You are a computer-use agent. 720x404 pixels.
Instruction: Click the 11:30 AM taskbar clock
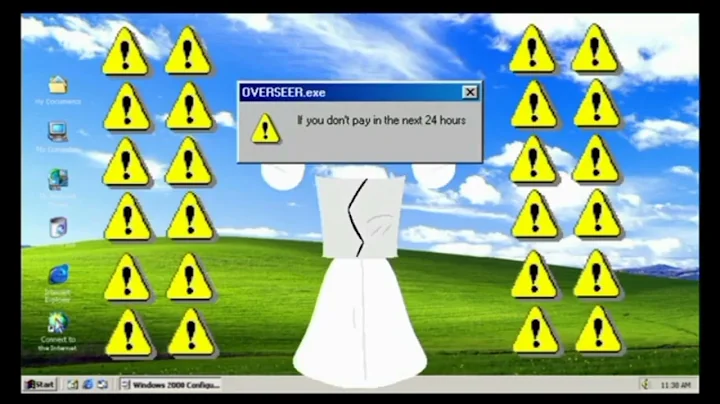pos(675,385)
